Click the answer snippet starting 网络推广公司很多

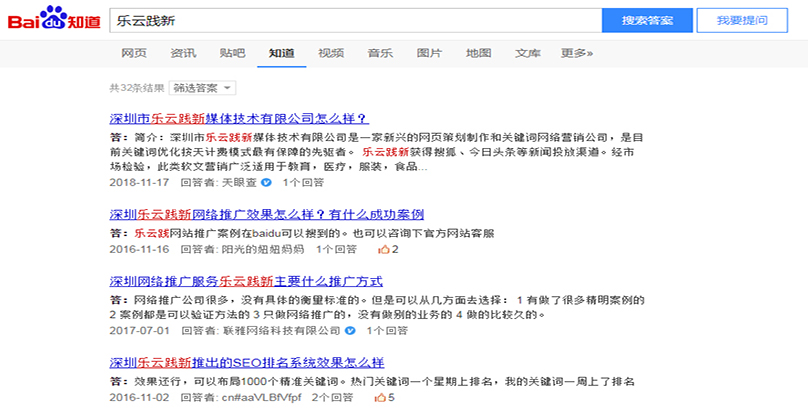[x=377, y=307]
